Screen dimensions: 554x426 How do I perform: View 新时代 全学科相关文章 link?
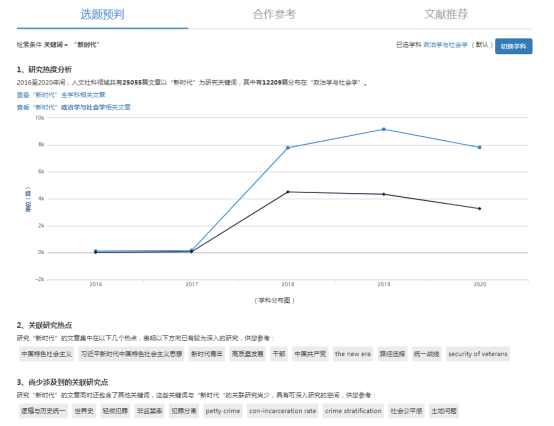61,95
